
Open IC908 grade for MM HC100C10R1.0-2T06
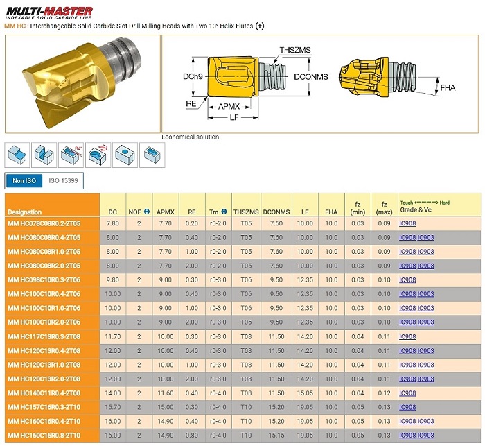click(x=407, y=308)
